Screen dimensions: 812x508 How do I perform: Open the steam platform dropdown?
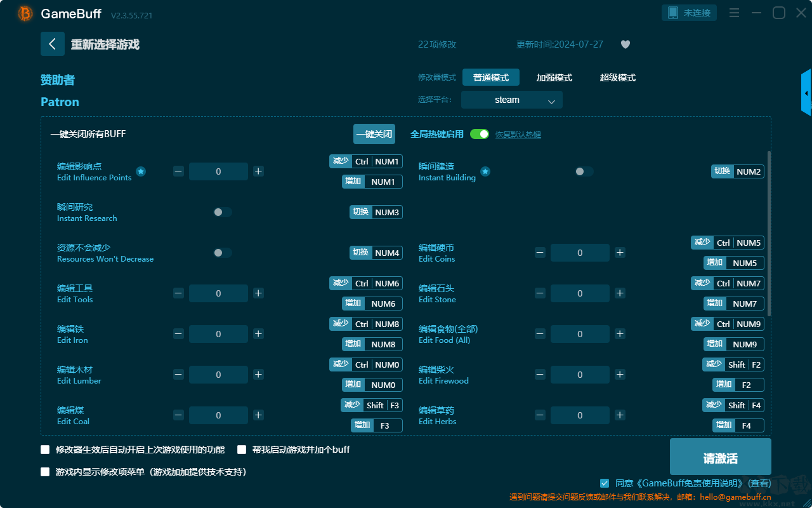pyautogui.click(x=512, y=100)
